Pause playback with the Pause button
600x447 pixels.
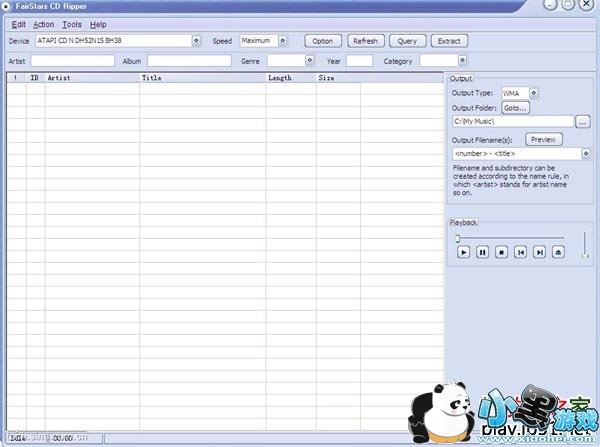click(482, 252)
